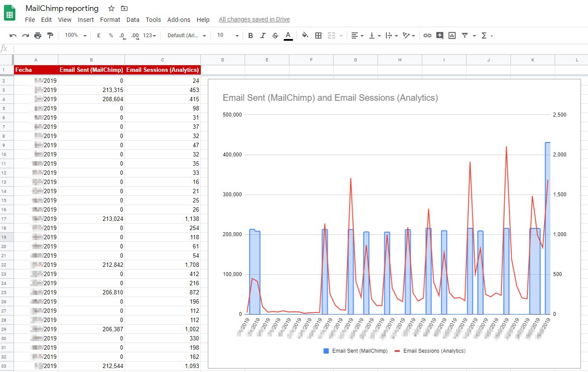Image resolution: width=588 pixels, height=372 pixels.
Task: Select cell with value 1,138
Action: pyautogui.click(x=163, y=219)
